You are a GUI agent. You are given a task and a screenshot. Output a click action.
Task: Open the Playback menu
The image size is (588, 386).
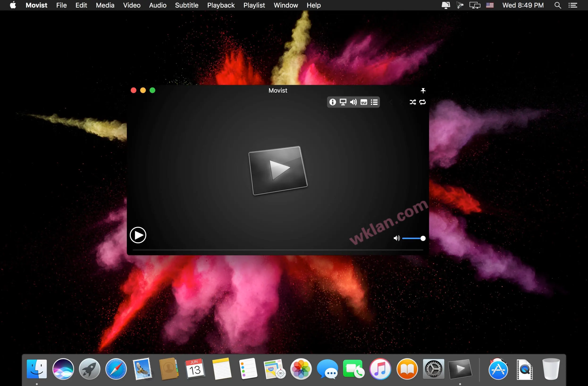coord(220,5)
